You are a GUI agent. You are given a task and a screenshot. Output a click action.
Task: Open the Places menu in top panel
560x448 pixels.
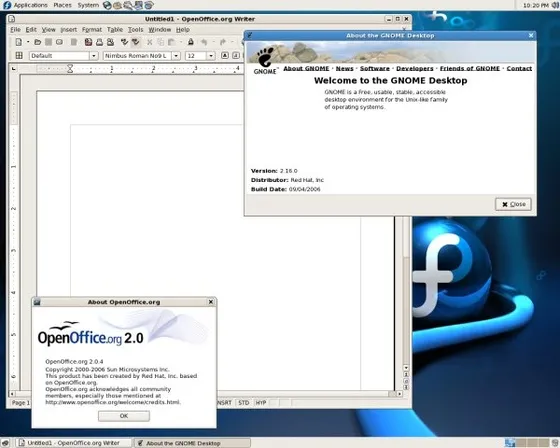tap(62, 5)
